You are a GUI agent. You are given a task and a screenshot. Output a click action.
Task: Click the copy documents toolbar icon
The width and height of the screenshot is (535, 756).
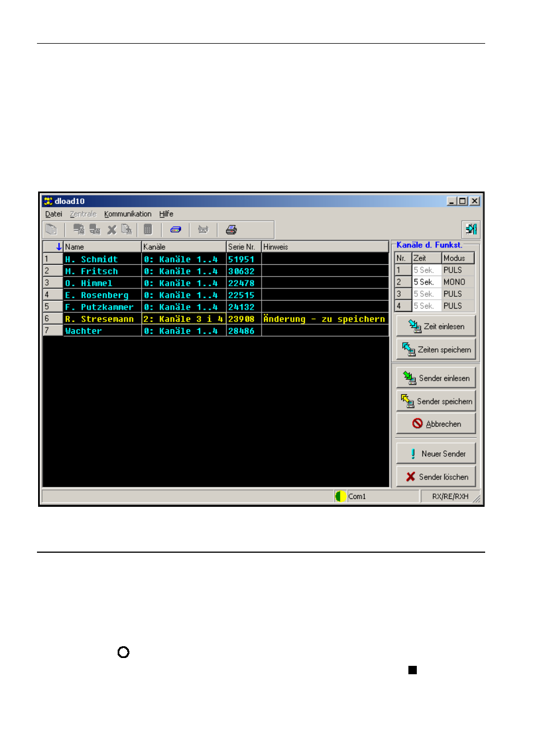pyautogui.click(x=51, y=229)
